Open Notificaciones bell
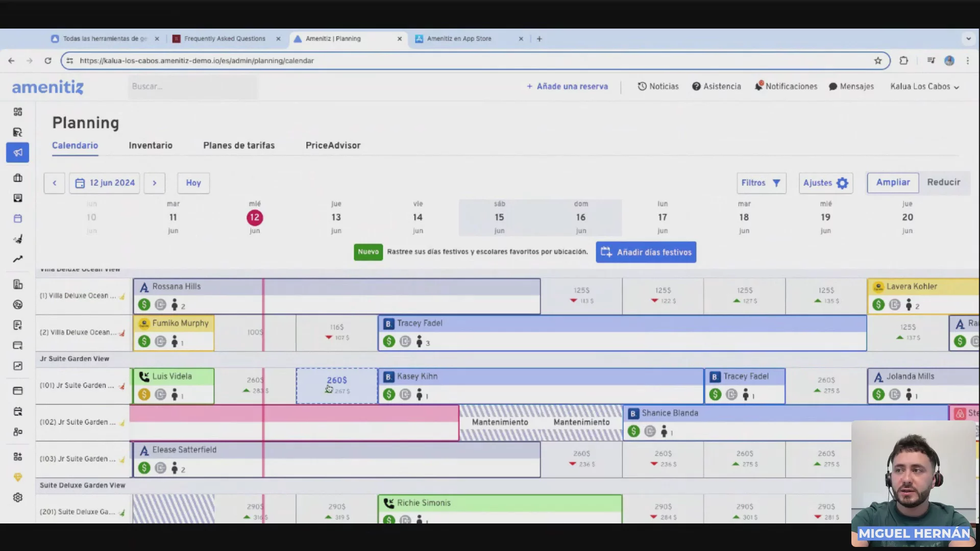The height and width of the screenshot is (551, 980). pos(786,86)
